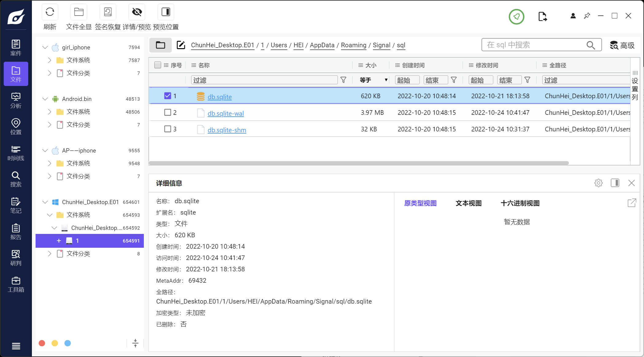Collapse the girl_iphone tree node
644x357 pixels.
click(45, 47)
